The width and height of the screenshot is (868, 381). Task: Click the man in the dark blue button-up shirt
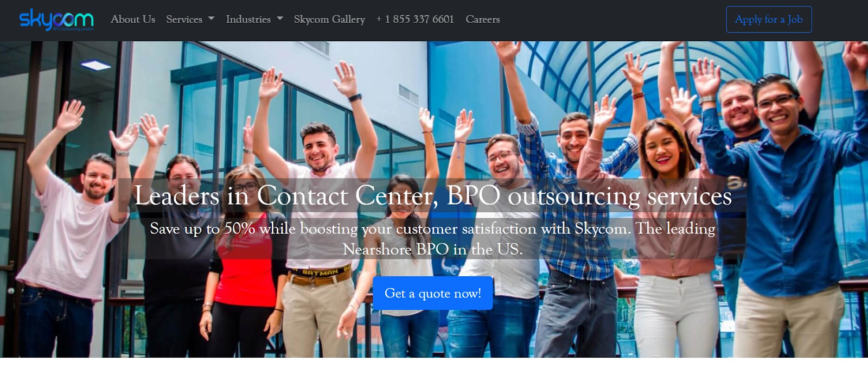click(787, 217)
